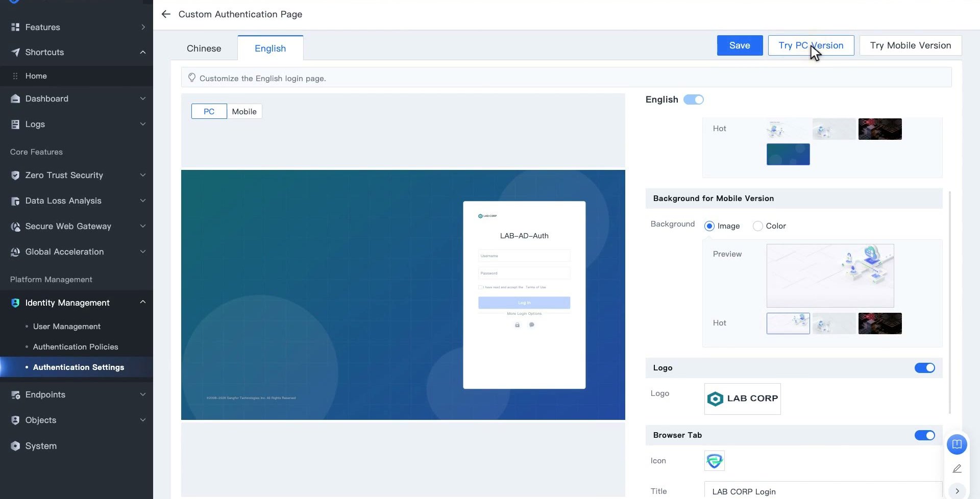
Task: Click the LAB CORP logo image
Action: [x=742, y=399]
